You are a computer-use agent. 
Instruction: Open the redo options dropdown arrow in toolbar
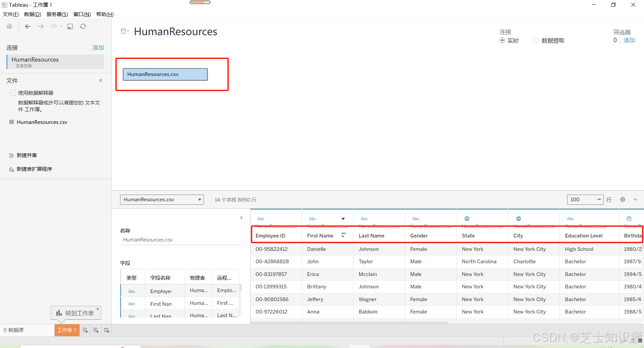62,26
